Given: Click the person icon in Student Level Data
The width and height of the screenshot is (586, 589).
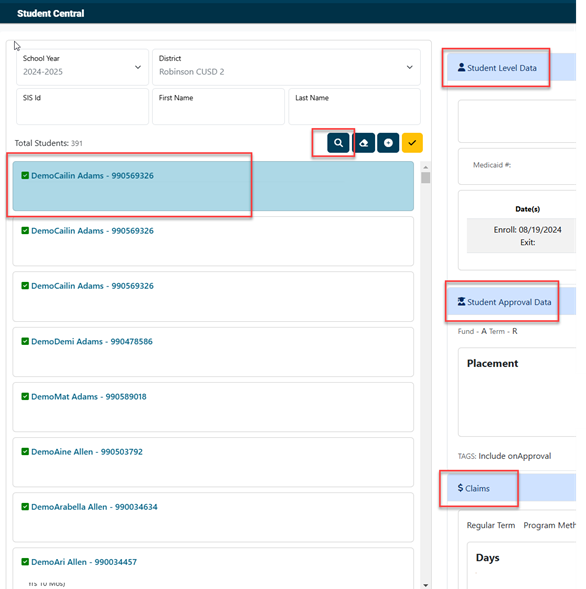Looking at the screenshot, I should click(461, 68).
